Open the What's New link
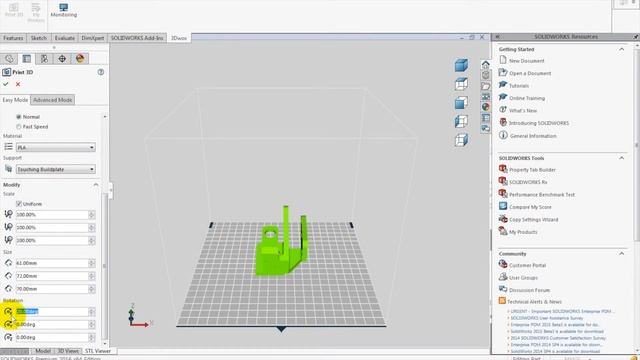Screen dimensions: 640x360 coord(523,111)
